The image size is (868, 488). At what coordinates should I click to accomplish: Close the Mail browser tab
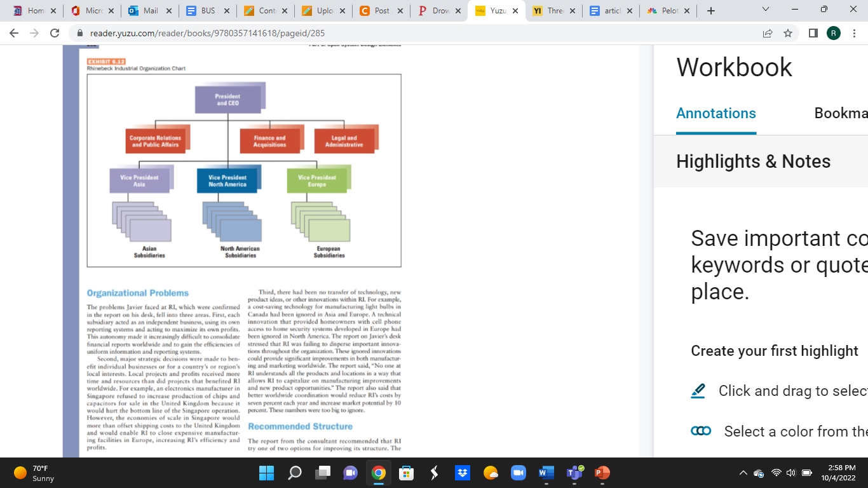point(169,11)
